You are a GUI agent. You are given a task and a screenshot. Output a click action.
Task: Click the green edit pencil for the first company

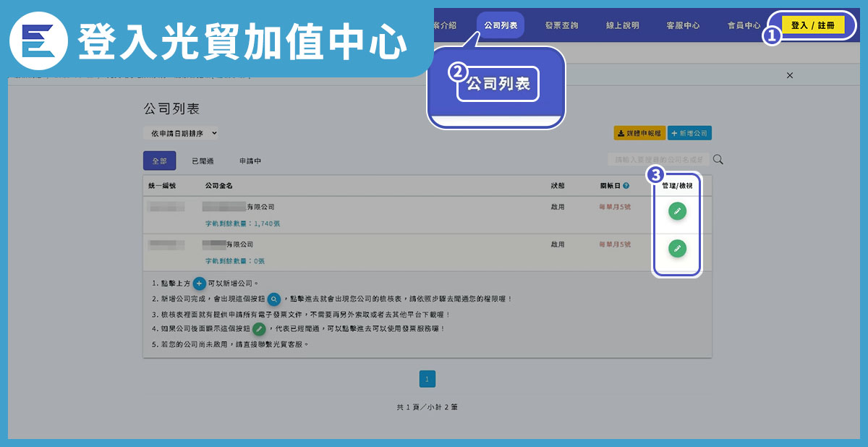[x=677, y=210]
